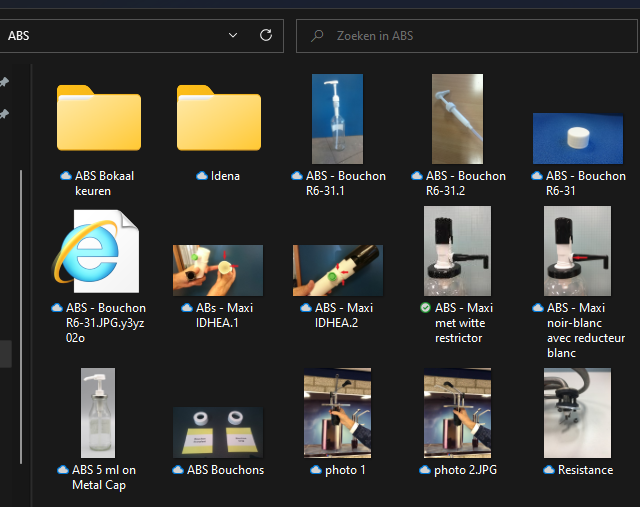Click the cloud status icon beside Idena

tap(202, 176)
